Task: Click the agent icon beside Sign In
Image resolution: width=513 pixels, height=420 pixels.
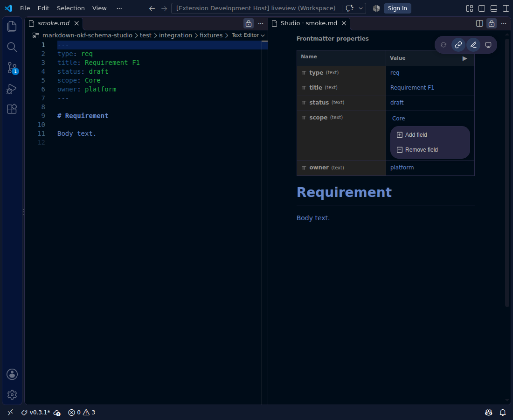Action: pos(376,8)
